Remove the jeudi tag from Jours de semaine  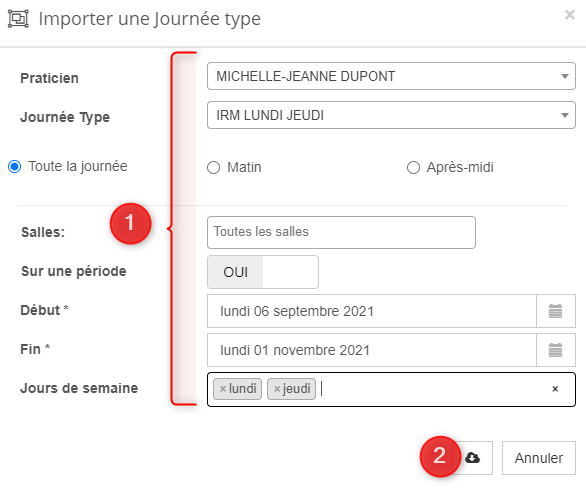pos(277,389)
